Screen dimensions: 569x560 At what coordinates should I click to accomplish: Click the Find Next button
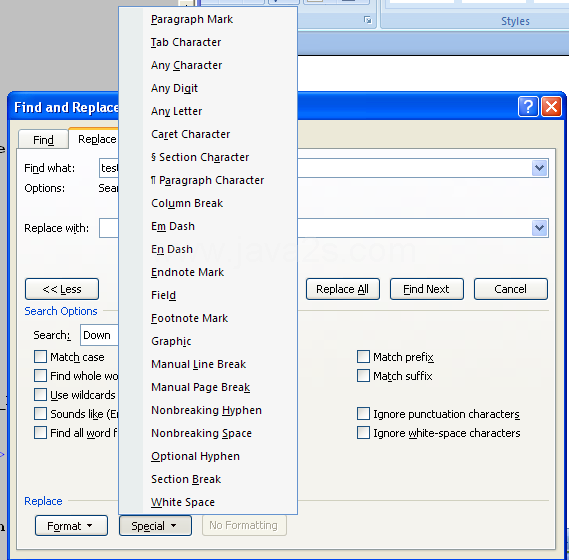pos(427,289)
